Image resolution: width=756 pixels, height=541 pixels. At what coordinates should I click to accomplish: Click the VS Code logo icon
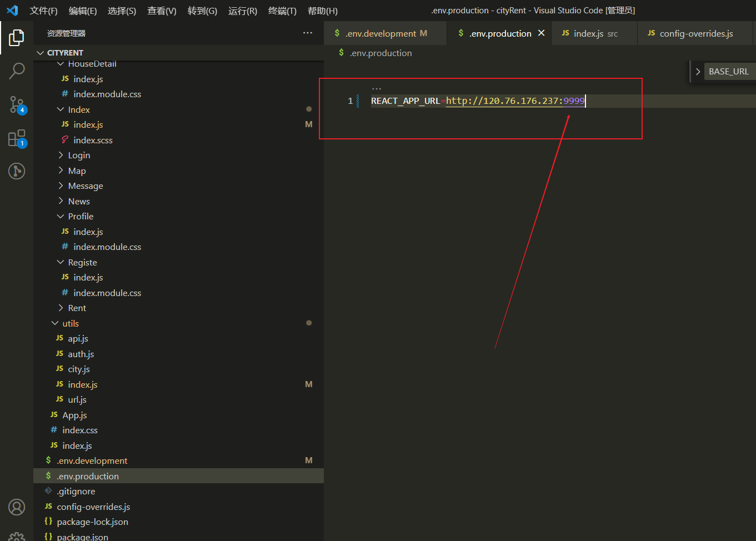(12, 11)
